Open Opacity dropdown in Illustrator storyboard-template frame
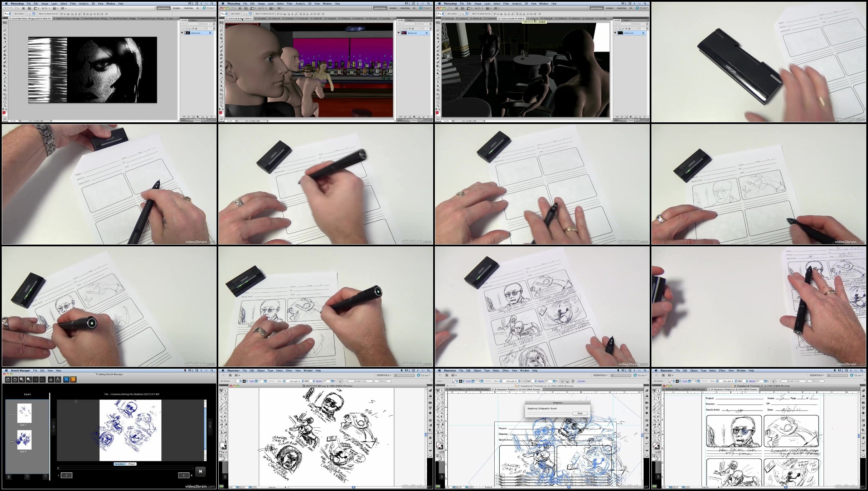 tap(766, 381)
